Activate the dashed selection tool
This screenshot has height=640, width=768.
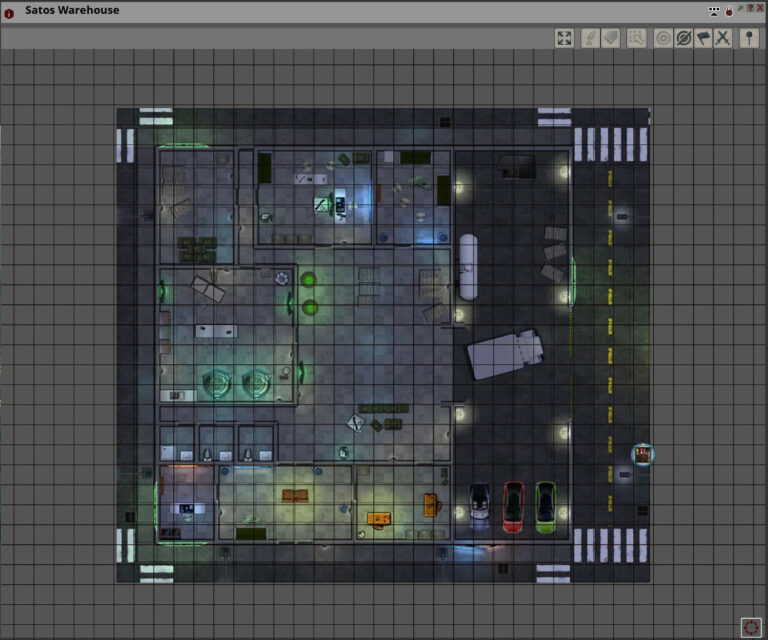pyautogui.click(x=636, y=38)
